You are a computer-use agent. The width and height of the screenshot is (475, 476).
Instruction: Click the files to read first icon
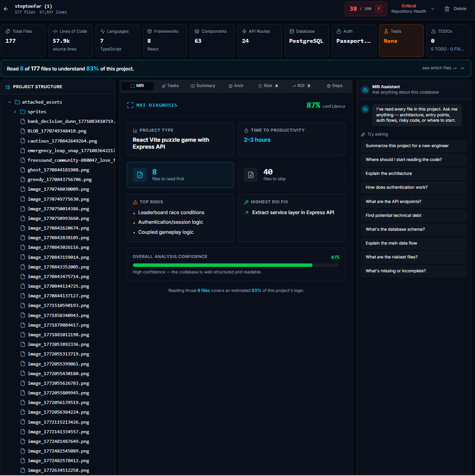140,175
